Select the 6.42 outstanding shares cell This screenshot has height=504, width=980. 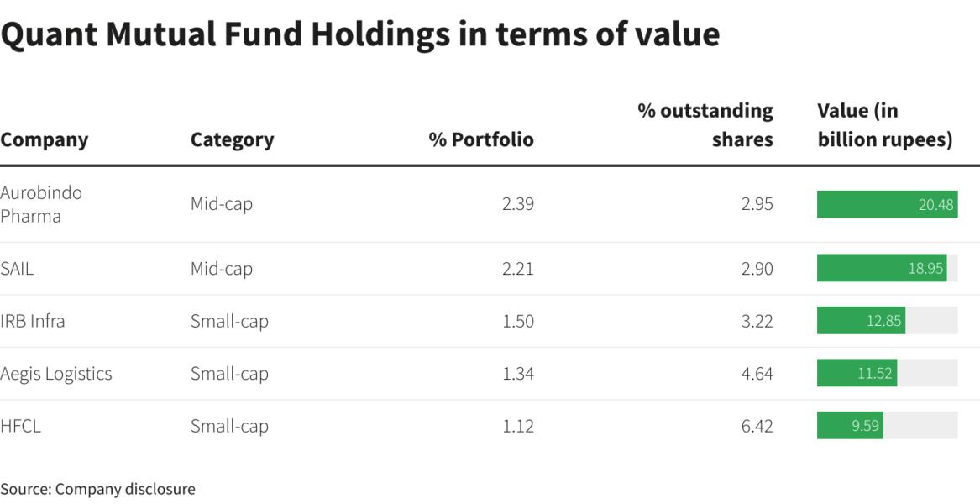[x=757, y=426]
